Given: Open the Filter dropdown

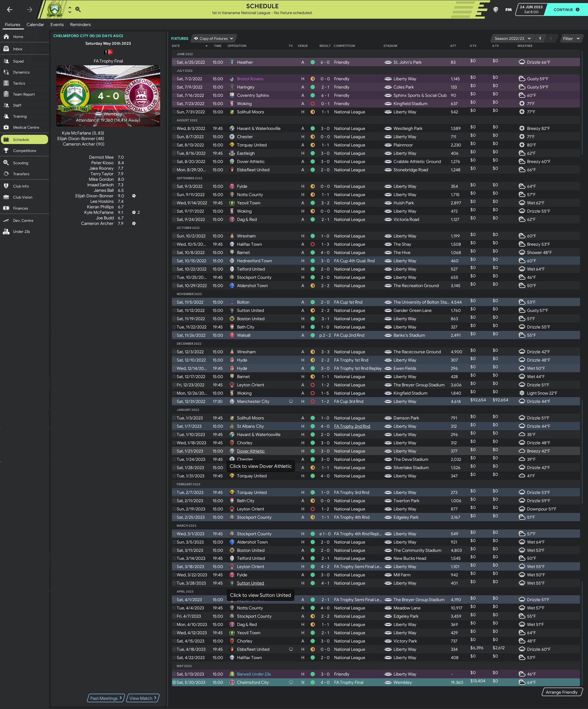Looking at the screenshot, I should coord(571,39).
